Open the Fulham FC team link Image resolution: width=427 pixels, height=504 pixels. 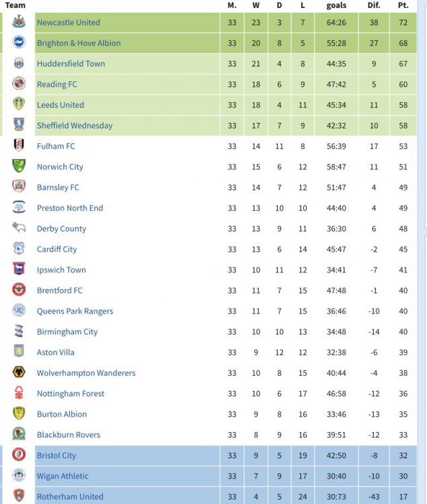pos(56,146)
